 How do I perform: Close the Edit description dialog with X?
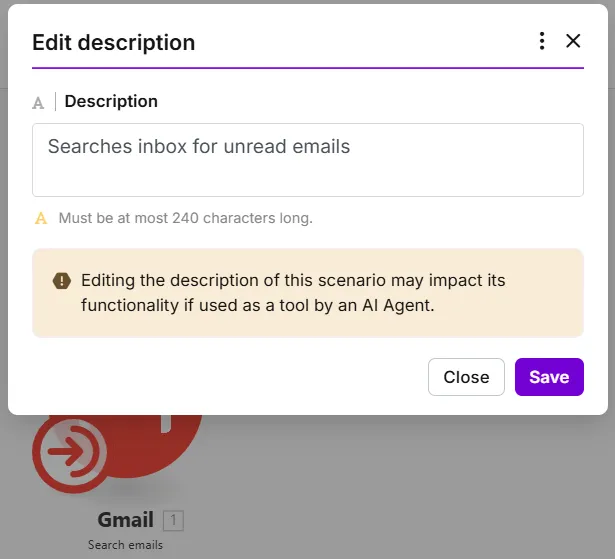573,41
